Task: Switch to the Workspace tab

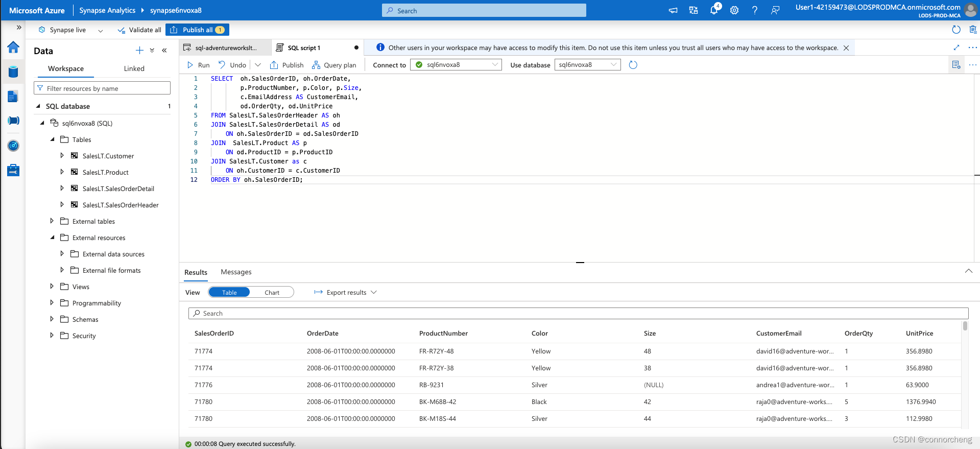Action: pyautogui.click(x=66, y=68)
